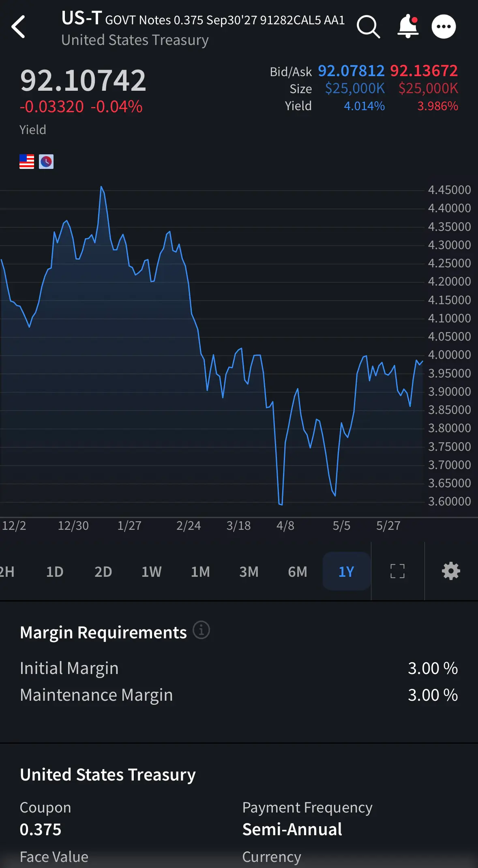The height and width of the screenshot is (868, 478).
Task: Select the 6M chart period
Action: click(x=298, y=572)
